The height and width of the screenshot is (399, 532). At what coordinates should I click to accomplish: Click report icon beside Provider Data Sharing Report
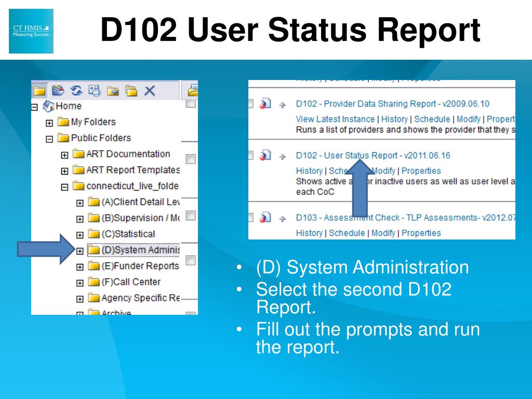(x=265, y=103)
